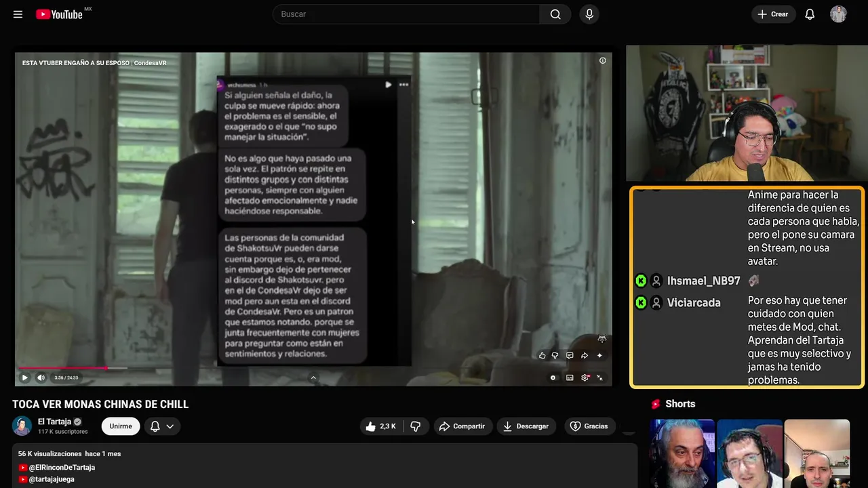Open the El Tartaja channel name link

(x=54, y=422)
